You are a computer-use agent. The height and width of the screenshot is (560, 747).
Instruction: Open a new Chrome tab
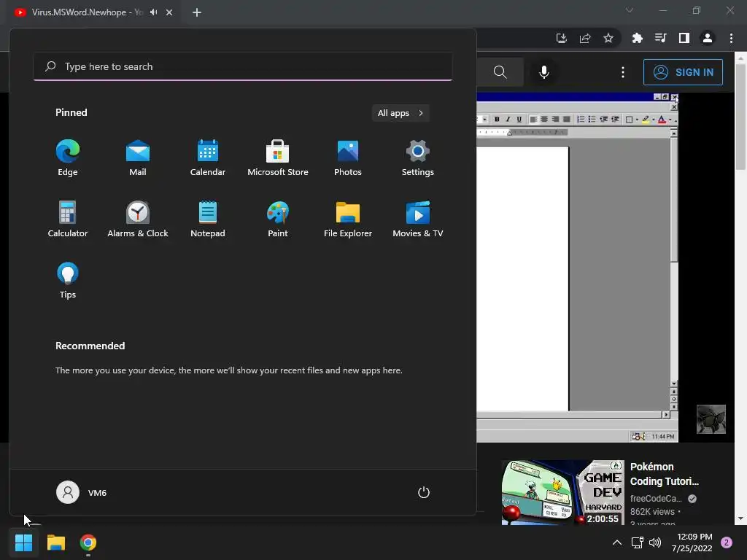[197, 12]
